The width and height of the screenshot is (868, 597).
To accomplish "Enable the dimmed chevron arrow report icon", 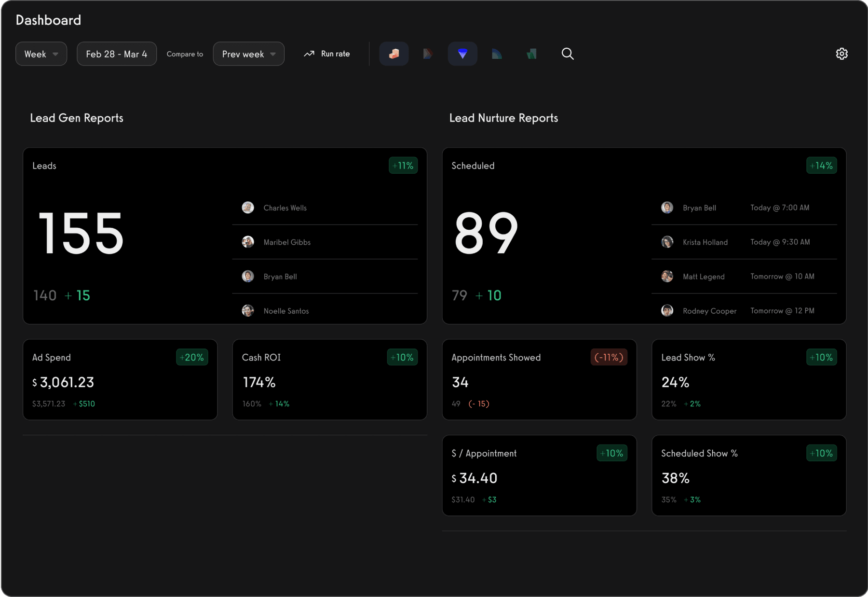I will pos(428,54).
